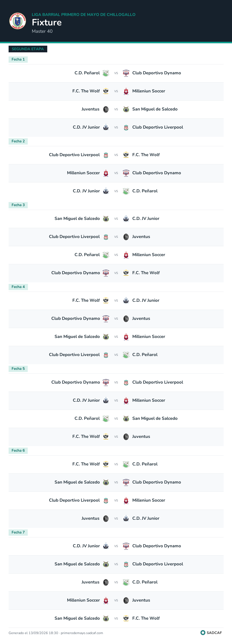The width and height of the screenshot is (232, 644).
Task: Click the SADCAF logo icon in footer
Action: [203, 633]
